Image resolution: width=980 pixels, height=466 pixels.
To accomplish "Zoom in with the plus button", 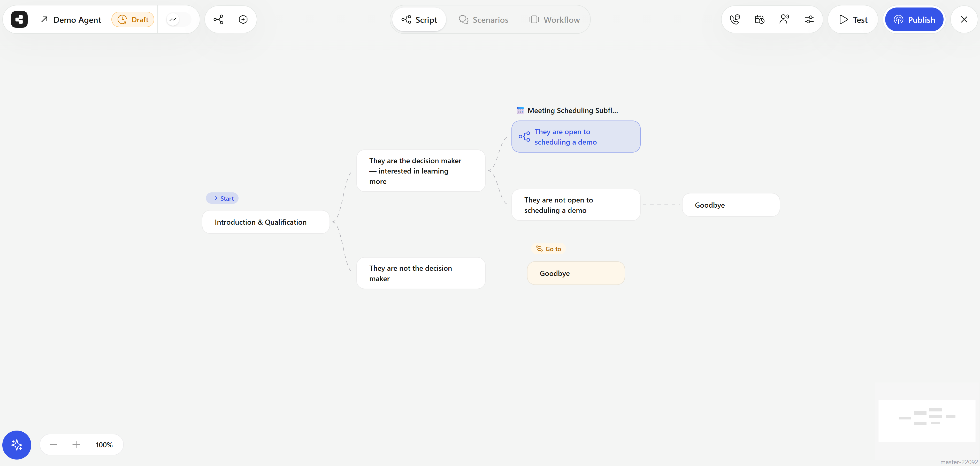I will (x=76, y=445).
